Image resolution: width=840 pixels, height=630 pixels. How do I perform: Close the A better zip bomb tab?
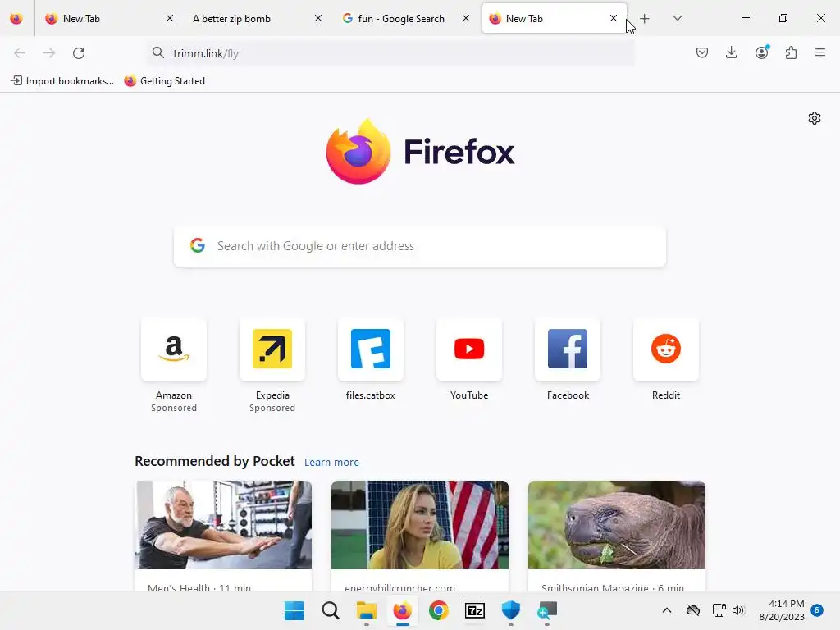(318, 18)
